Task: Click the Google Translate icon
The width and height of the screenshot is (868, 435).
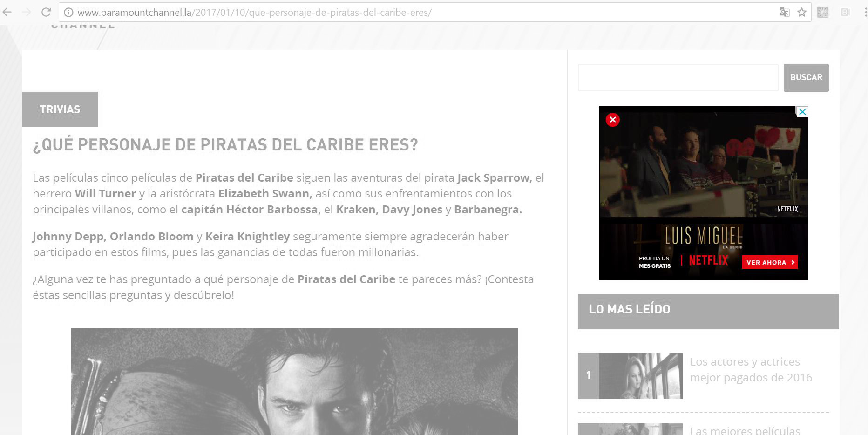Action: [x=784, y=13]
